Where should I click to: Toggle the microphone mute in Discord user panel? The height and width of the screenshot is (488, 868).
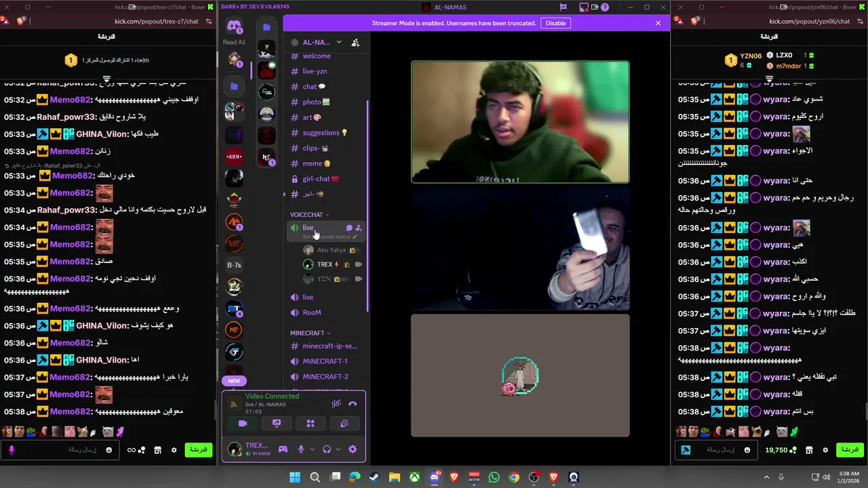(301, 449)
